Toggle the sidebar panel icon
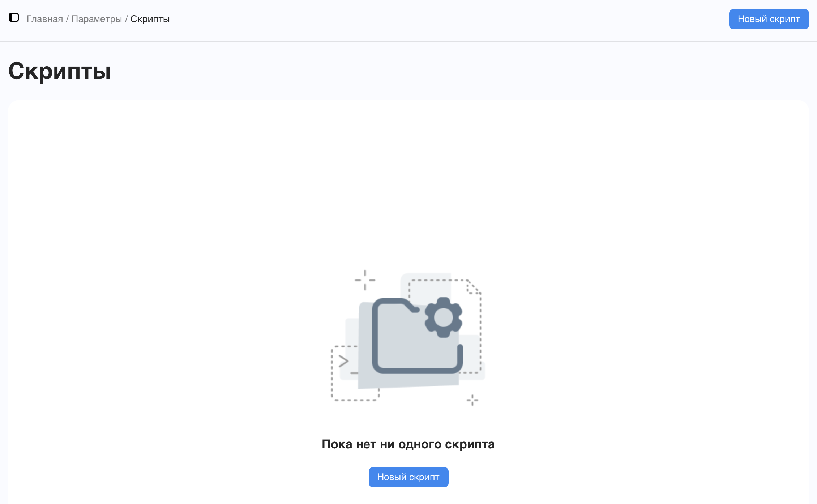 pyautogui.click(x=14, y=17)
